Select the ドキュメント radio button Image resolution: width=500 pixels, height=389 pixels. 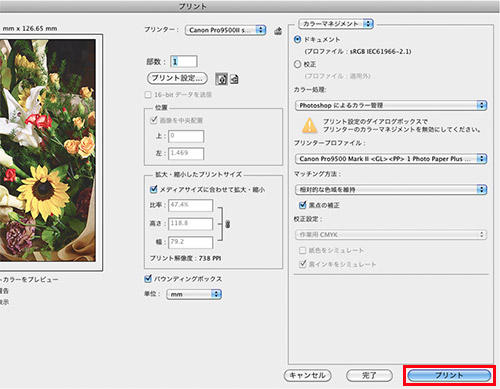pyautogui.click(x=297, y=39)
